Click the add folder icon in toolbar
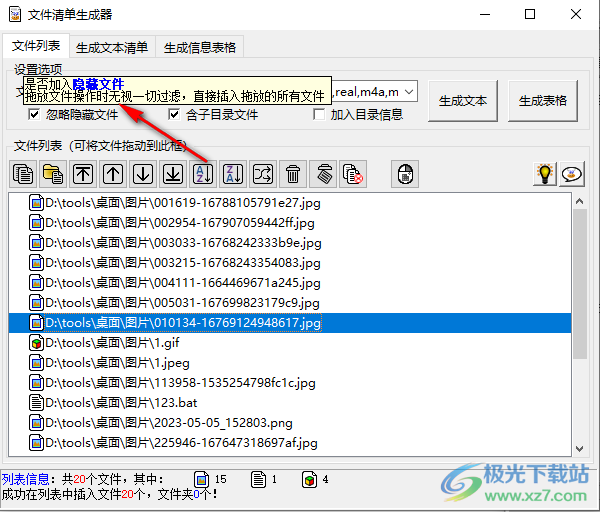 (53, 174)
